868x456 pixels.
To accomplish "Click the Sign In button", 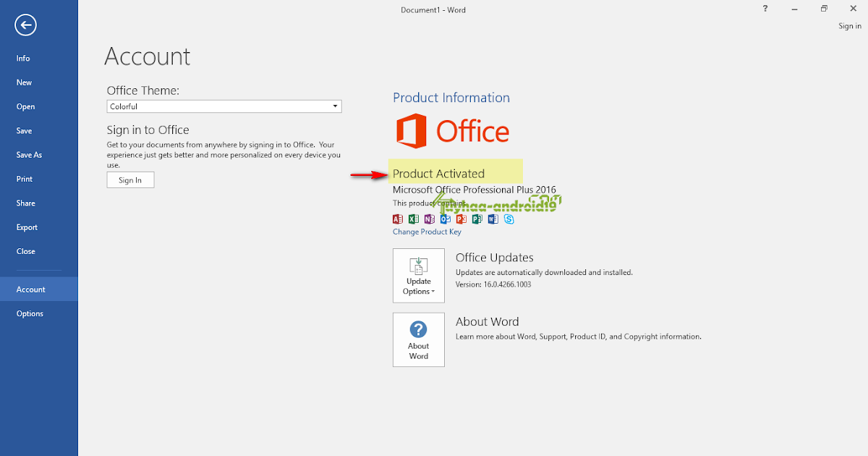I will click(x=130, y=180).
